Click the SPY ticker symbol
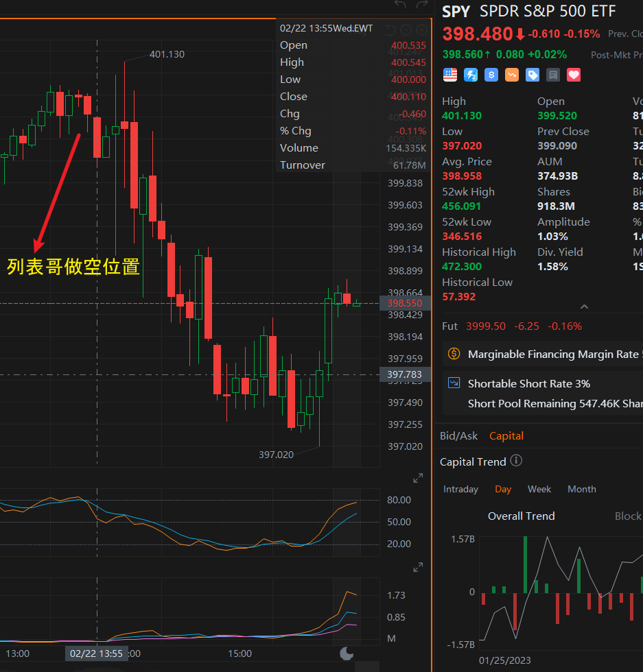The image size is (643, 672). (x=456, y=12)
